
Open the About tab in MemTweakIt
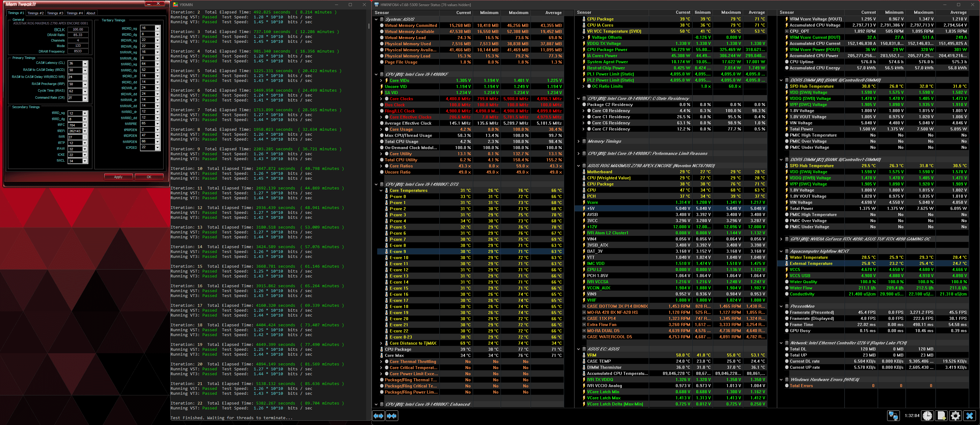point(91,13)
